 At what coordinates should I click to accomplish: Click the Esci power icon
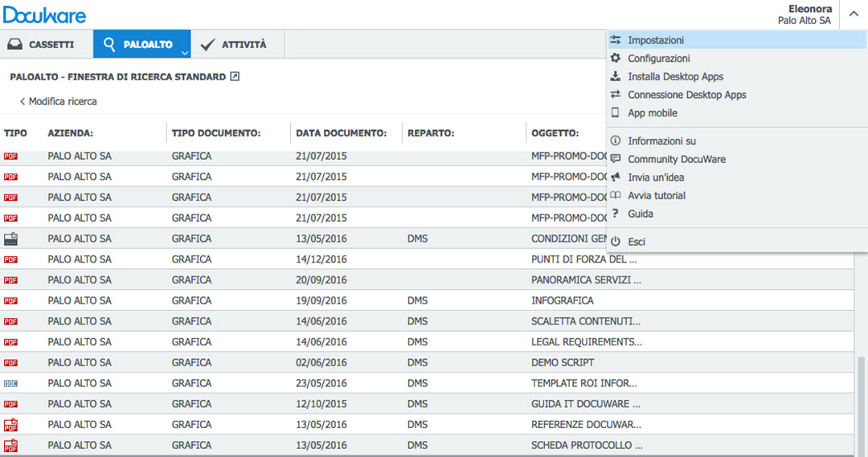pos(616,242)
